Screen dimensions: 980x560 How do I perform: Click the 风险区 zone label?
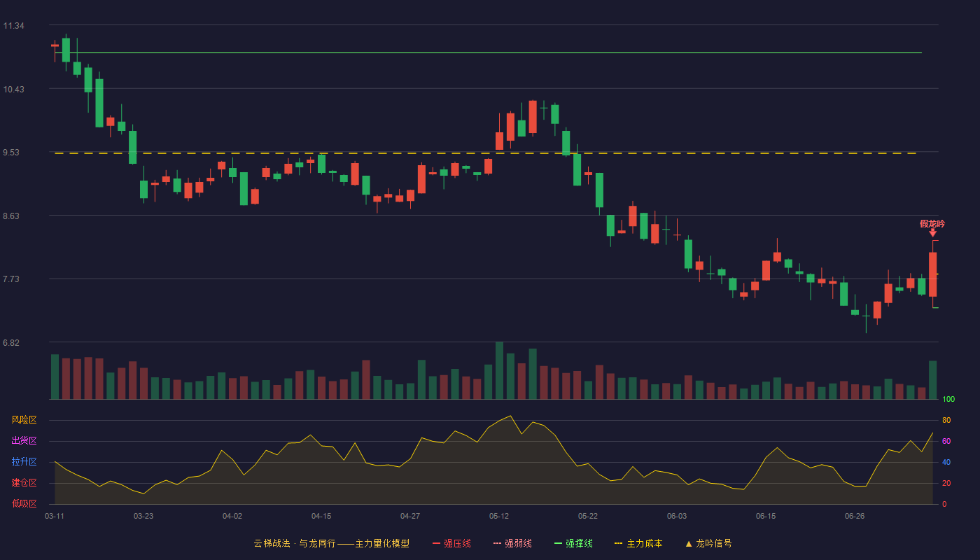coord(24,420)
